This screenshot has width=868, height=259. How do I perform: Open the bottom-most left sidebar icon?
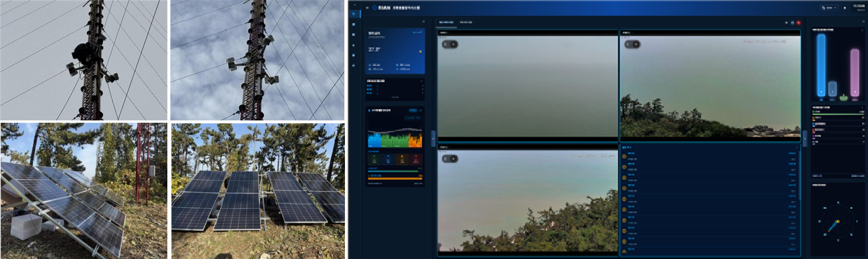click(x=354, y=66)
